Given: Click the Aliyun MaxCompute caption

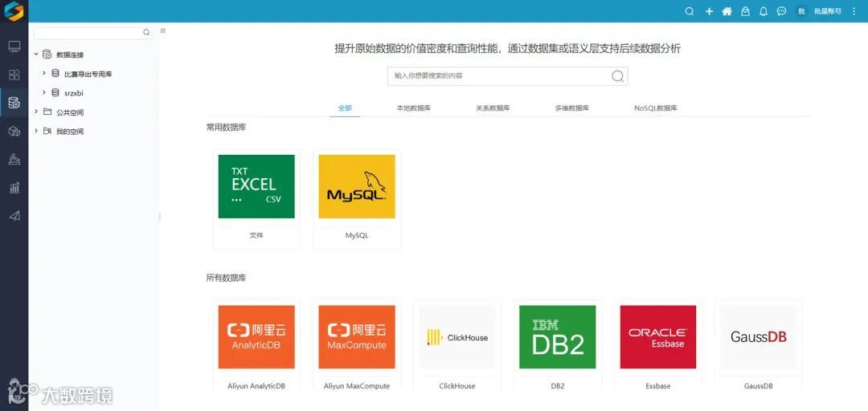Looking at the screenshot, I should coord(357,386).
